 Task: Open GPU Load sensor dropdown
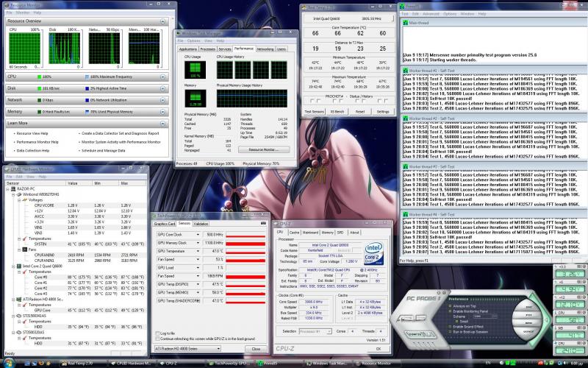pyautogui.click(x=198, y=268)
